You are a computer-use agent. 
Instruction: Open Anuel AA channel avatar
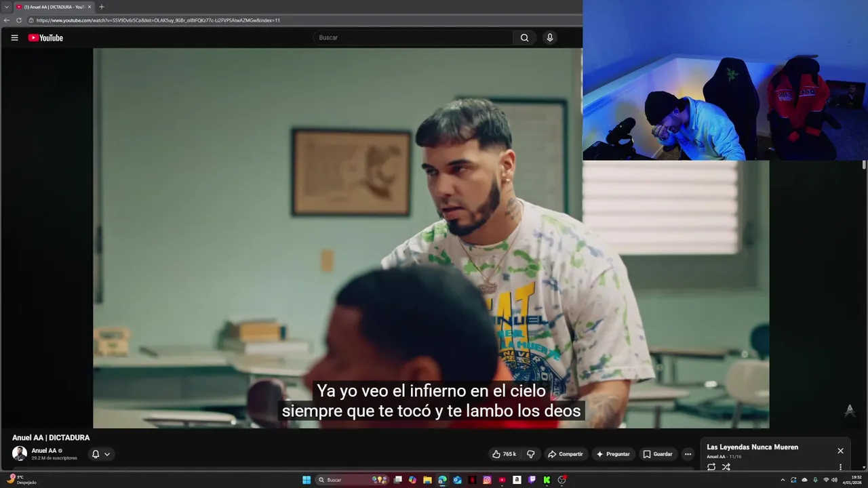pos(20,453)
